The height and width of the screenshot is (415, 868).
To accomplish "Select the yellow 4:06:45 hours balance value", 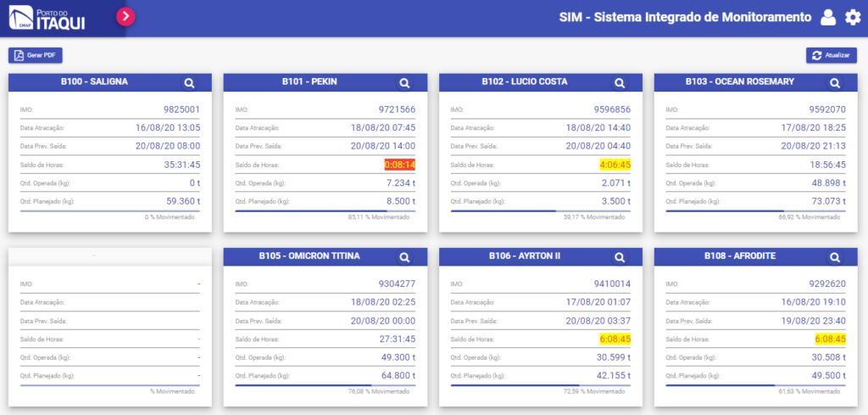I will pos(615,165).
